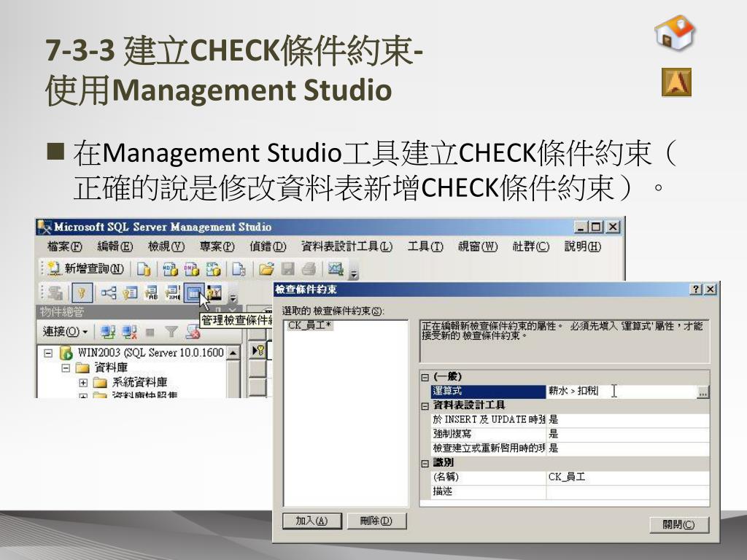Open the 編輯(E) menu

point(115,246)
